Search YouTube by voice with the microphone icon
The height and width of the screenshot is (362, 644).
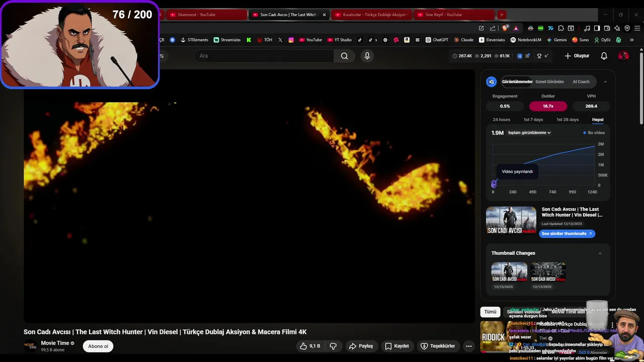click(367, 56)
